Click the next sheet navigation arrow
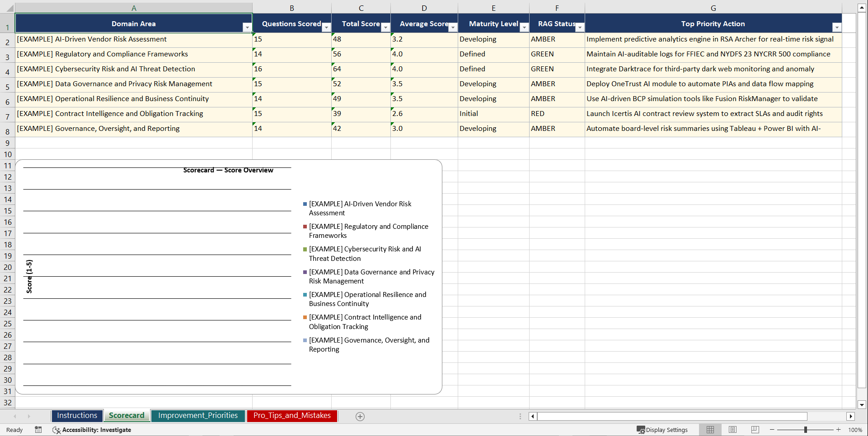This screenshot has width=868, height=436. [x=29, y=416]
